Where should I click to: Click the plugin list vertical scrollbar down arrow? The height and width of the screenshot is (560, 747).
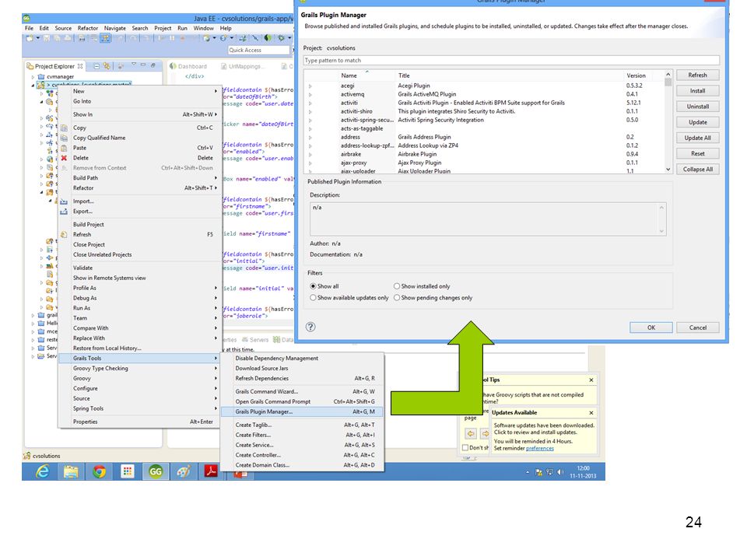point(668,169)
